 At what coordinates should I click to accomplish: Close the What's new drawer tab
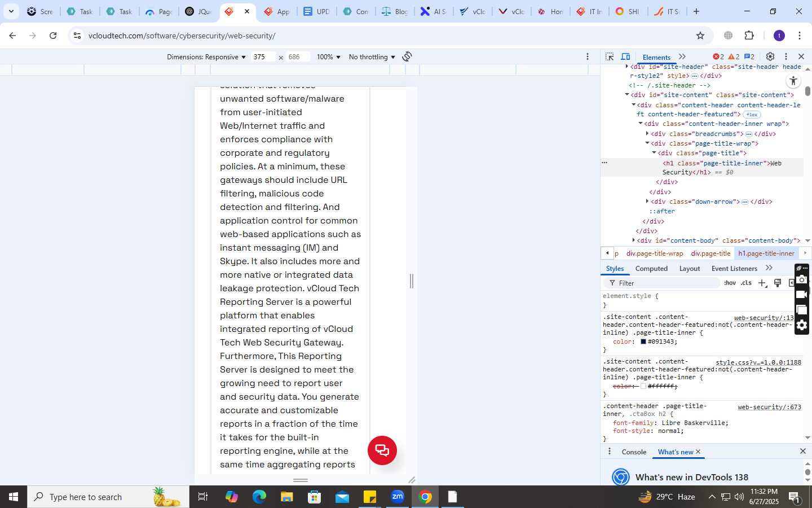point(698,452)
